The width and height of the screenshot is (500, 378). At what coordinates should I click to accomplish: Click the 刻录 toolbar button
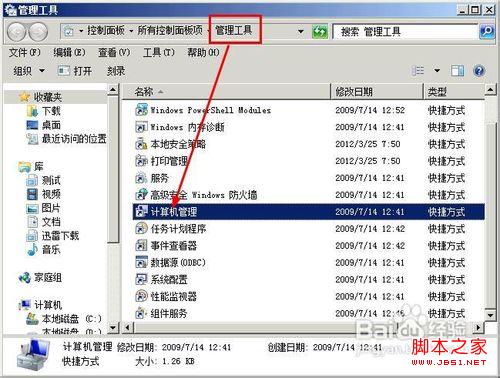click(x=116, y=71)
